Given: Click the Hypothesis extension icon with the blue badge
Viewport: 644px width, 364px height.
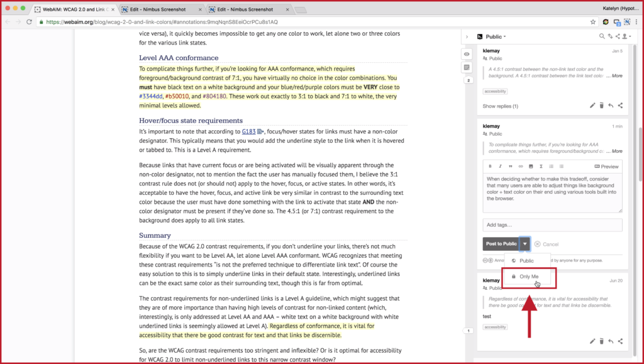Looking at the screenshot, I should click(x=616, y=22).
